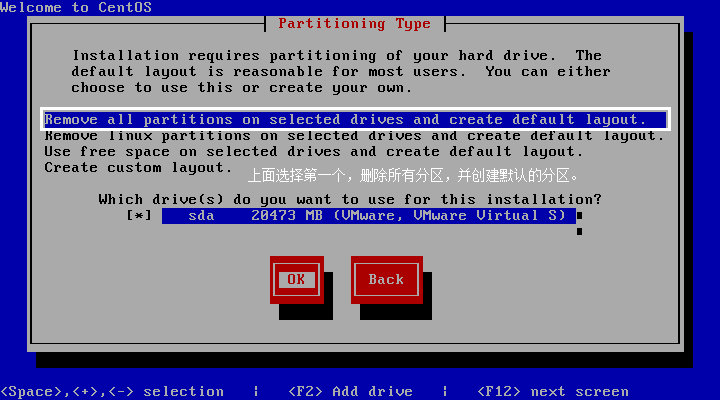Select Remove all partitions option
The width and height of the screenshot is (720, 400).
(355, 119)
